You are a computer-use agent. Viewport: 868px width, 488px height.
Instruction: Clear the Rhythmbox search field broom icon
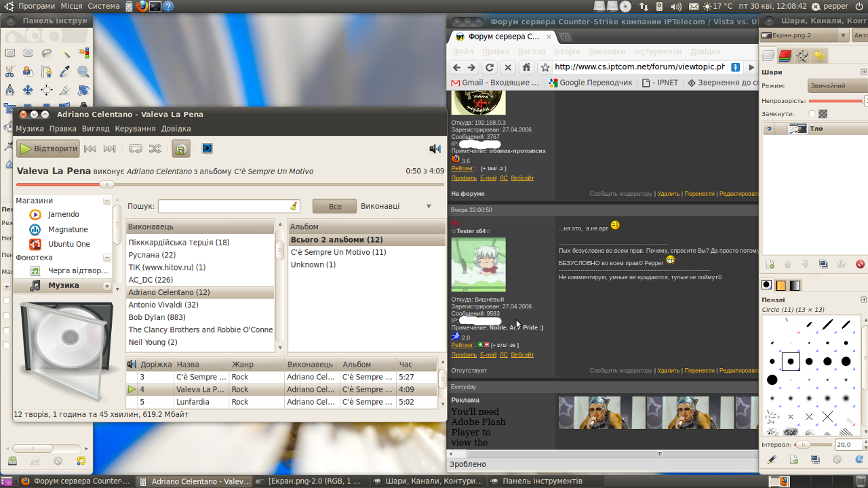[294, 206]
